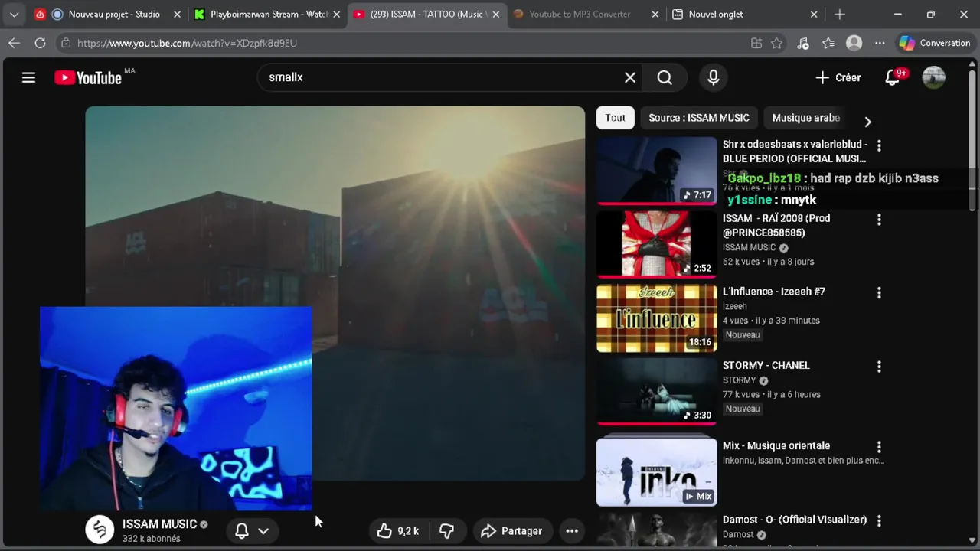Open the favorites list icon
This screenshot has height=551, width=980.
point(828,43)
